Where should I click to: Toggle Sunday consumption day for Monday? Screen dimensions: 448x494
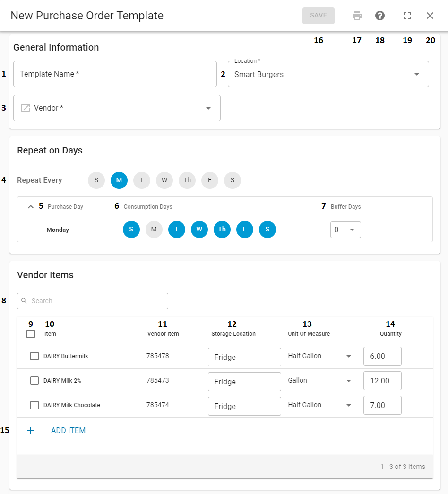coord(131,230)
